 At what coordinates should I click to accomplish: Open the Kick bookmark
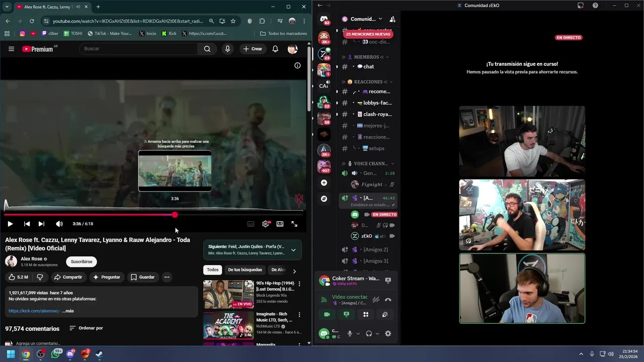[x=169, y=34]
